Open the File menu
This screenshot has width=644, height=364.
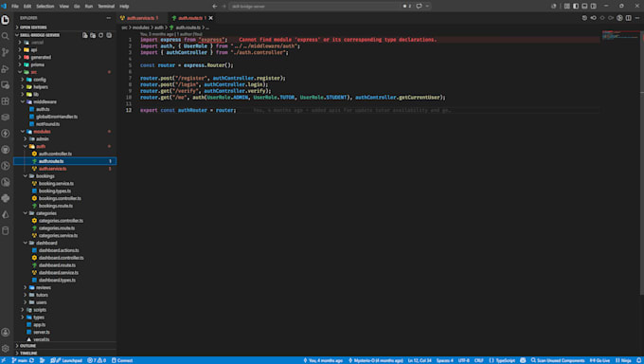coord(15,7)
